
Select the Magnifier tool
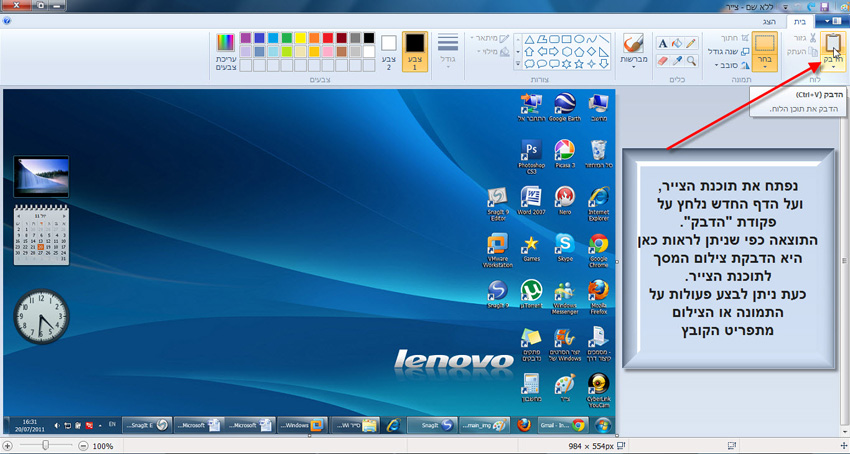pyautogui.click(x=691, y=60)
